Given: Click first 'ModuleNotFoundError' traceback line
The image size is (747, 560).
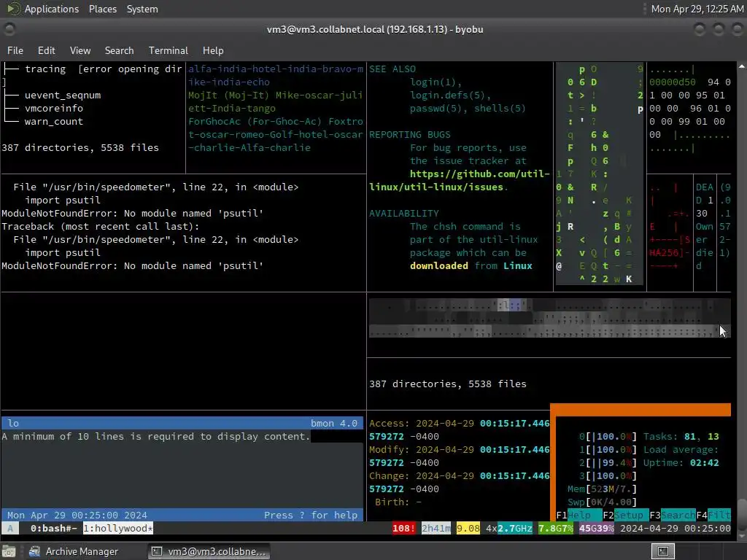Looking at the screenshot, I should [133, 214].
